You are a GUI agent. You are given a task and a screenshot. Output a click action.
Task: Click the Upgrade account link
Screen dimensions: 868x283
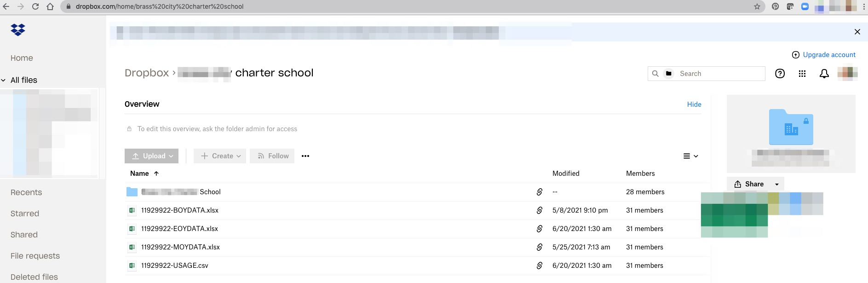coord(829,55)
